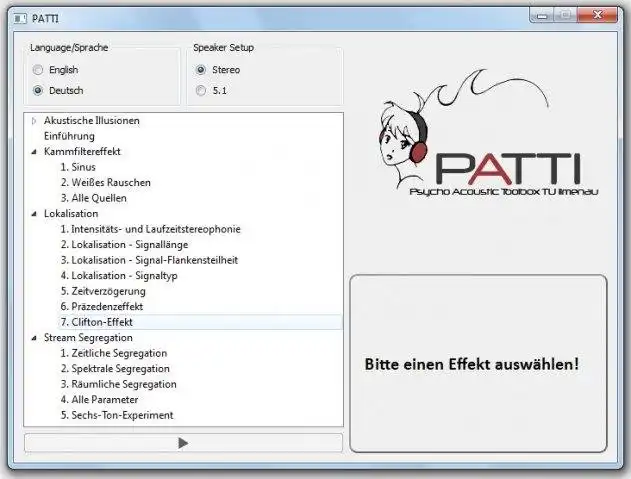The height and width of the screenshot is (479, 631).
Task: Select 5. Zeitverzögerung effect
Action: coord(103,291)
